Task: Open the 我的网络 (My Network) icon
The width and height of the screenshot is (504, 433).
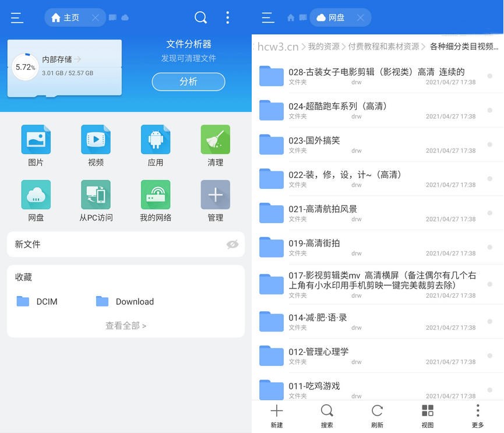Action: (154, 195)
